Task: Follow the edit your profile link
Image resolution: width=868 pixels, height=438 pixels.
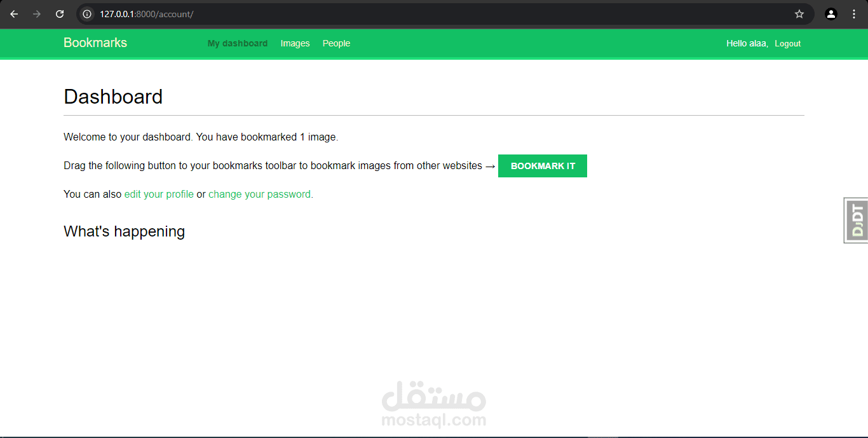Action: point(159,195)
